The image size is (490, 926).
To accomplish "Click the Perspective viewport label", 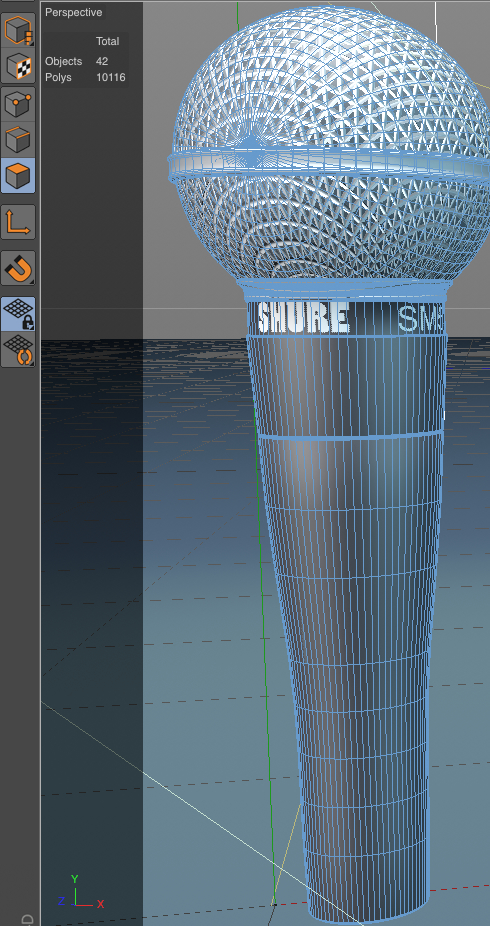I will click(73, 12).
